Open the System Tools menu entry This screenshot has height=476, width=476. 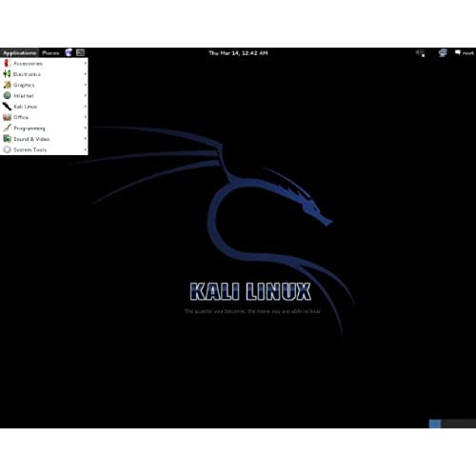44,149
